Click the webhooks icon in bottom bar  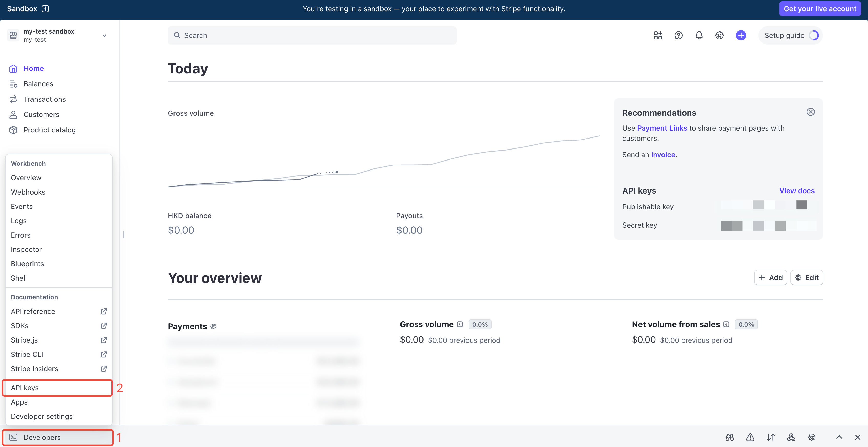(x=791, y=437)
